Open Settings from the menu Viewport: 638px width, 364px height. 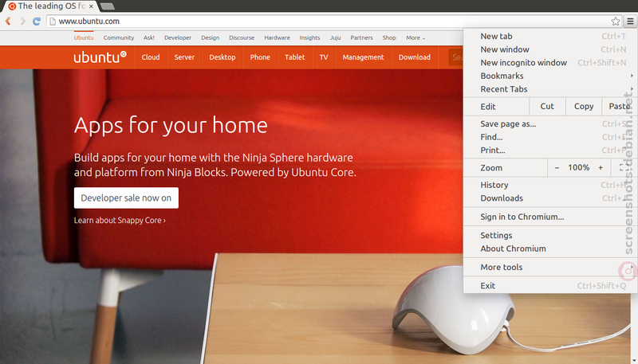point(550,236)
